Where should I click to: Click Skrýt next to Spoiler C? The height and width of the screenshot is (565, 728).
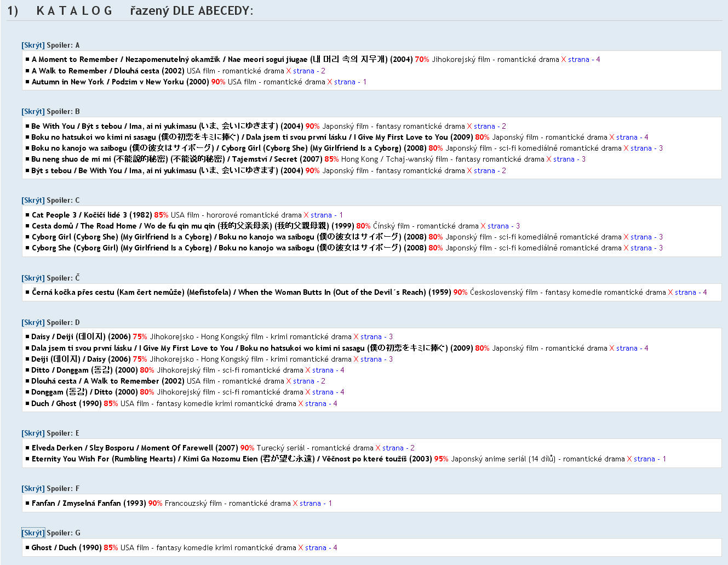33,201
